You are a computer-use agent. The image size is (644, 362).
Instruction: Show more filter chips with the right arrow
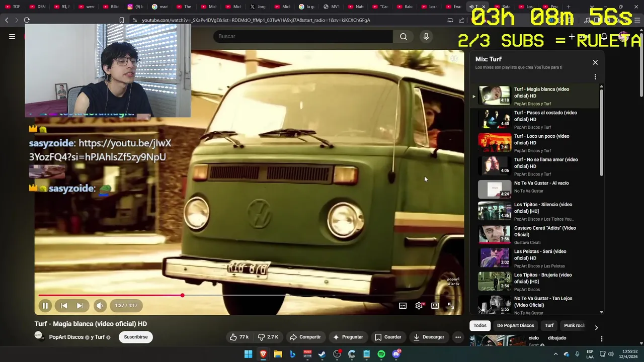pos(596,328)
